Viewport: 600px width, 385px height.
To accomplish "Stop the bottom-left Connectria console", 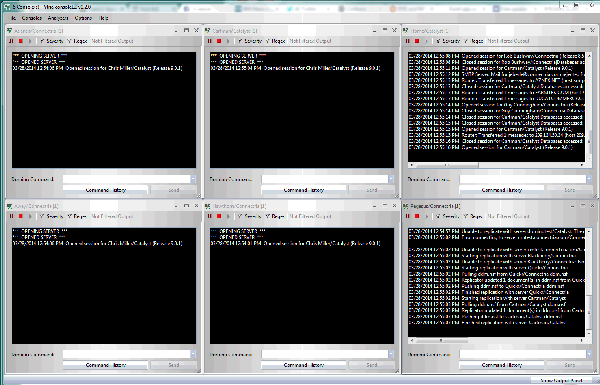I will click(x=21, y=216).
